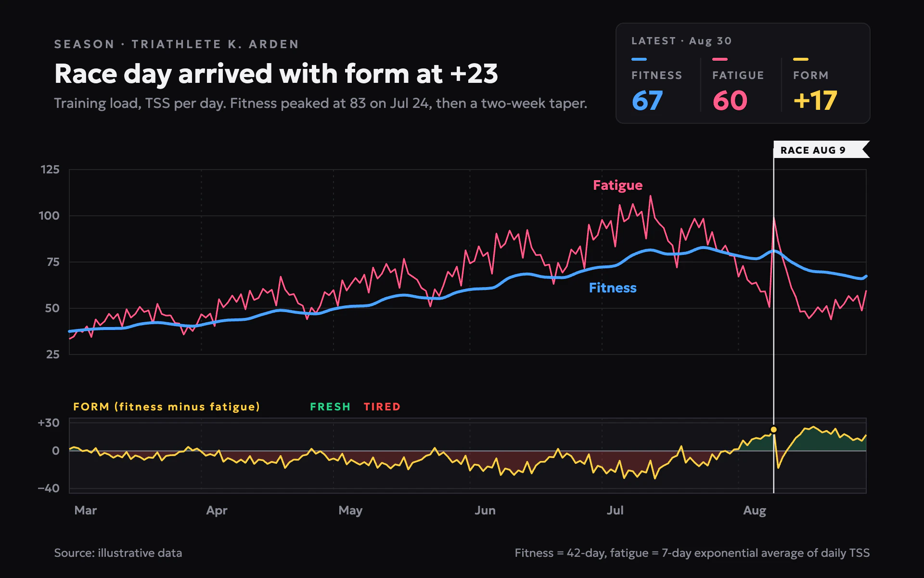Click the form axis 0 label

(56, 451)
